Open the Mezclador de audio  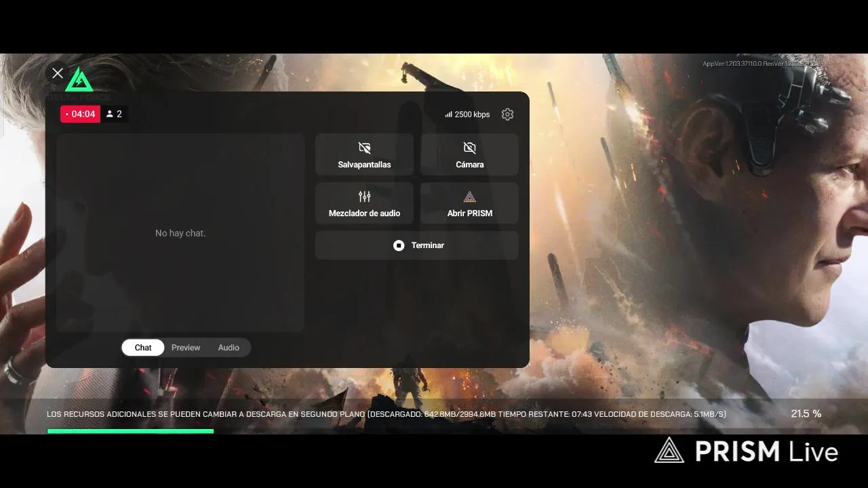[364, 203]
